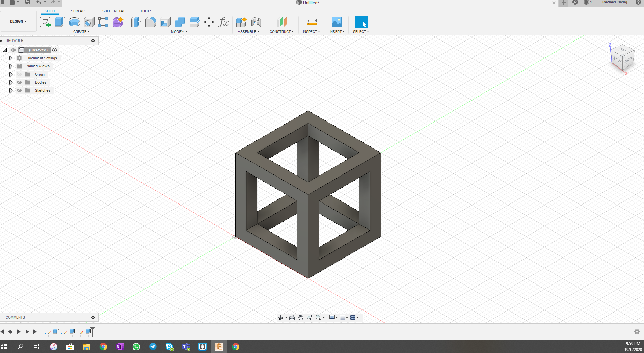Toggle visibility of the Bodies folder
Image resolution: width=644 pixels, height=353 pixels.
click(x=19, y=82)
